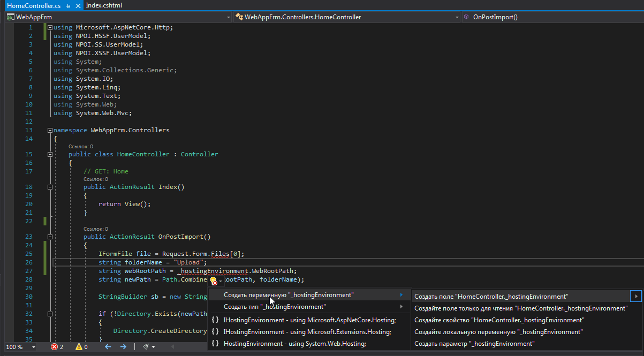Screen dimensions: 644x356
Task: Select Создать поле "HomeController._hostingEnvironment"
Action: point(520,296)
